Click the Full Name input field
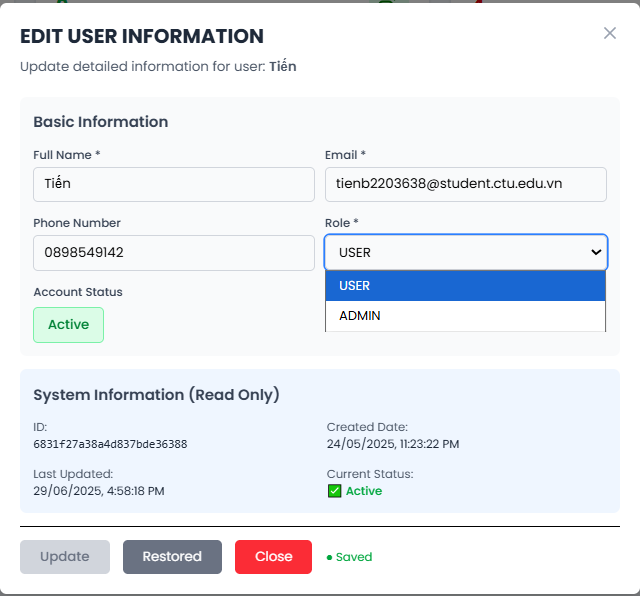 (174, 184)
